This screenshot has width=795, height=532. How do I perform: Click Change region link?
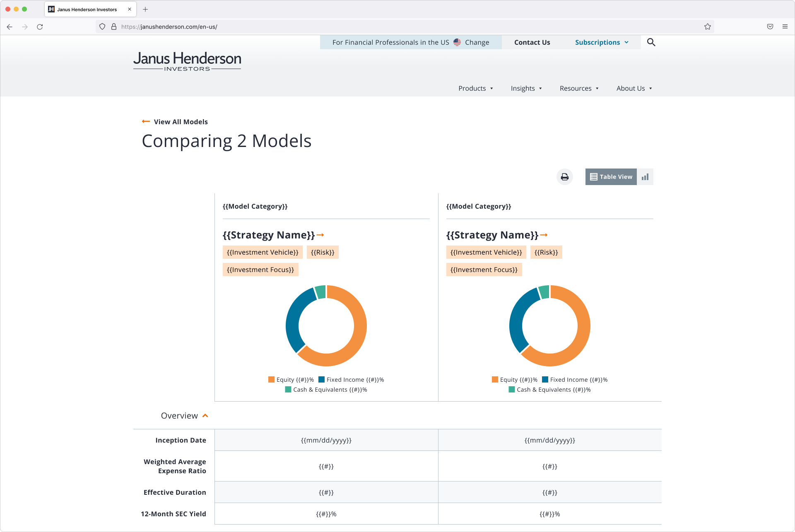tap(477, 42)
